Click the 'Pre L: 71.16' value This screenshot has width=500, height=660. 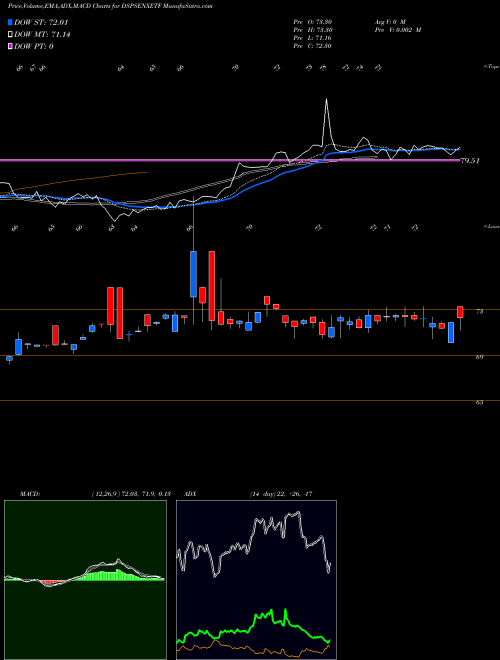(x=312, y=38)
